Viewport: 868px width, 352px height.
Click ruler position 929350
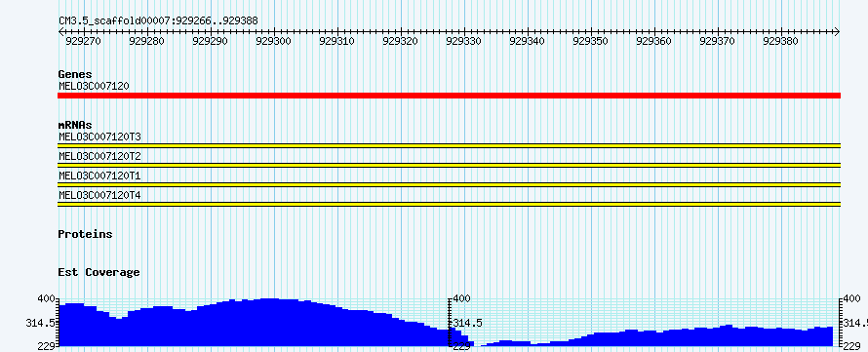[x=591, y=41]
